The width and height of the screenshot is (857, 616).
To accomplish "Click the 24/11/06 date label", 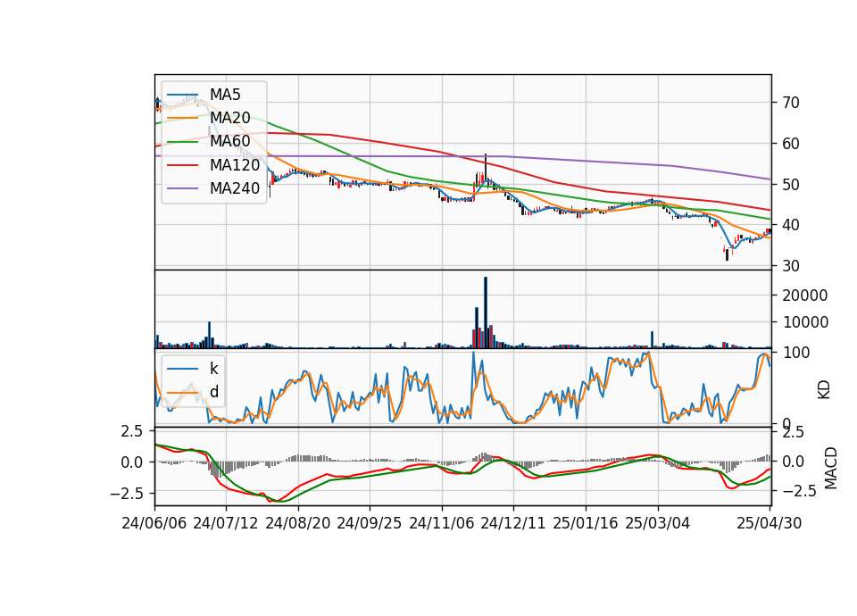I will point(442,523).
